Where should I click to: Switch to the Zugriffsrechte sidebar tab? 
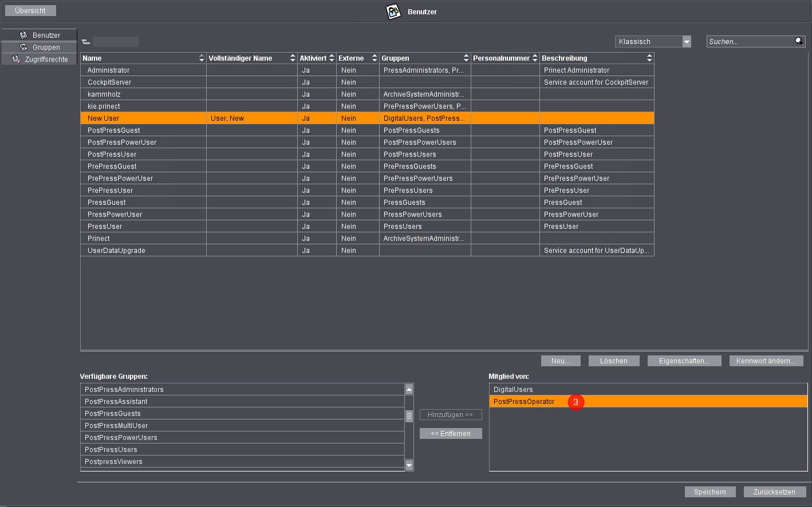pyautogui.click(x=39, y=59)
